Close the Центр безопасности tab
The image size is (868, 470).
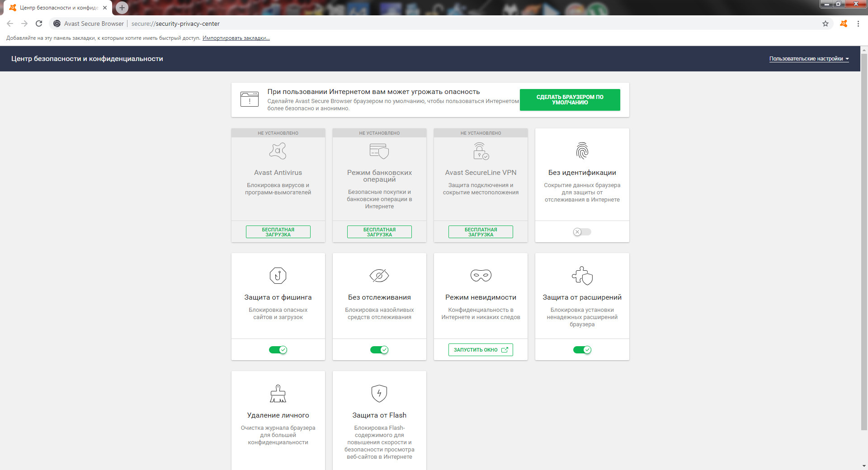(x=105, y=8)
